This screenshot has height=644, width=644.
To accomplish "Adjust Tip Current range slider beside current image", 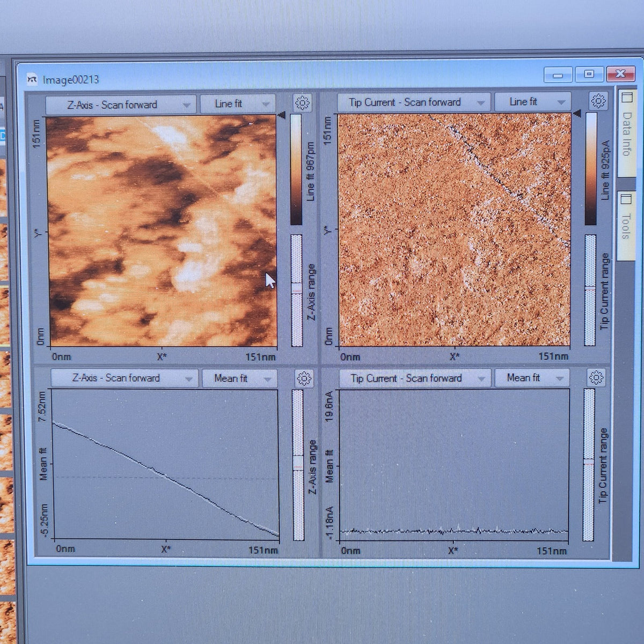I will [x=590, y=289].
